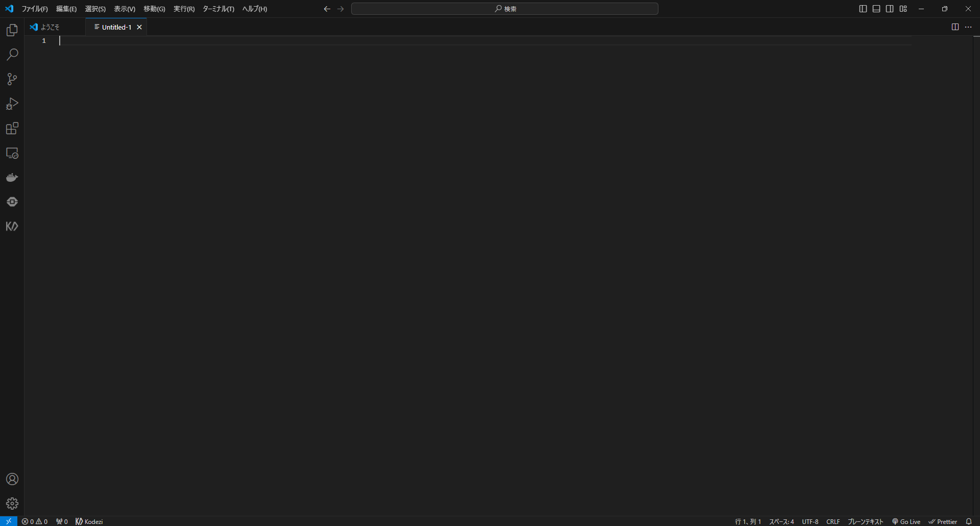Open the Remote Explorer view

point(11,153)
